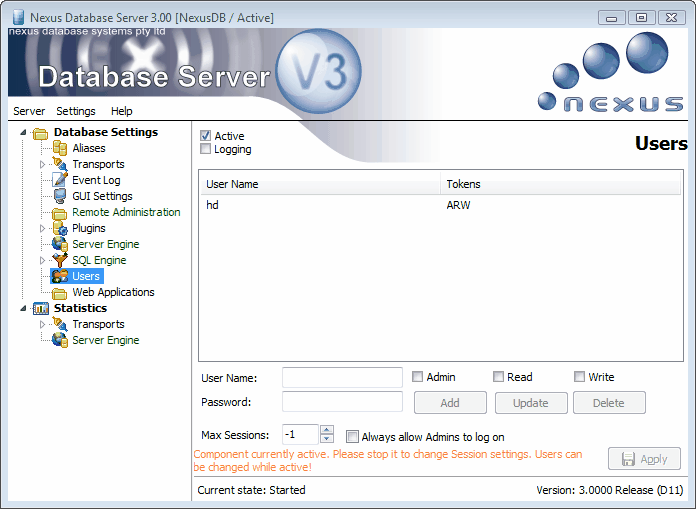Sort by Tokens column header
This screenshot has width=696, height=509.
[x=560, y=184]
